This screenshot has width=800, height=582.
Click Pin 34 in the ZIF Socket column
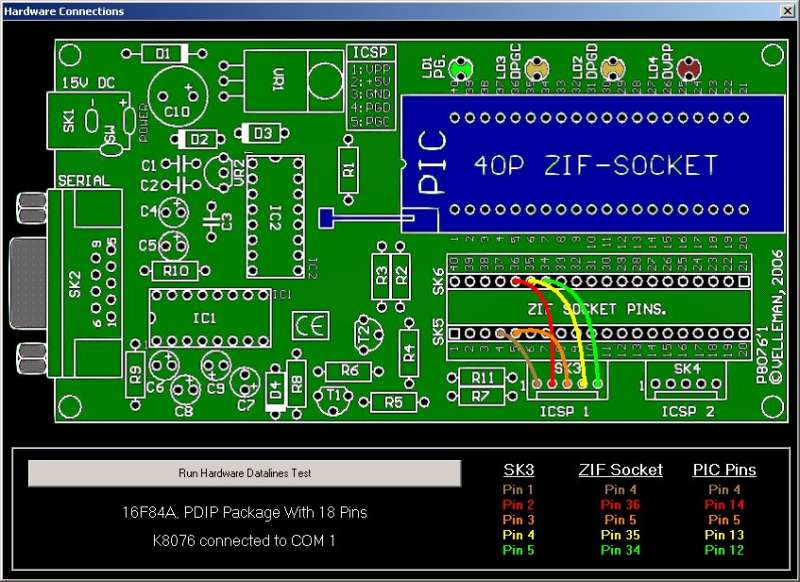(x=620, y=550)
